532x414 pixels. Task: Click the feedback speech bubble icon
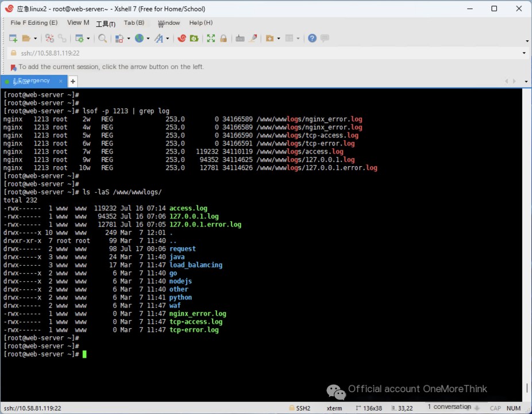[x=325, y=38]
